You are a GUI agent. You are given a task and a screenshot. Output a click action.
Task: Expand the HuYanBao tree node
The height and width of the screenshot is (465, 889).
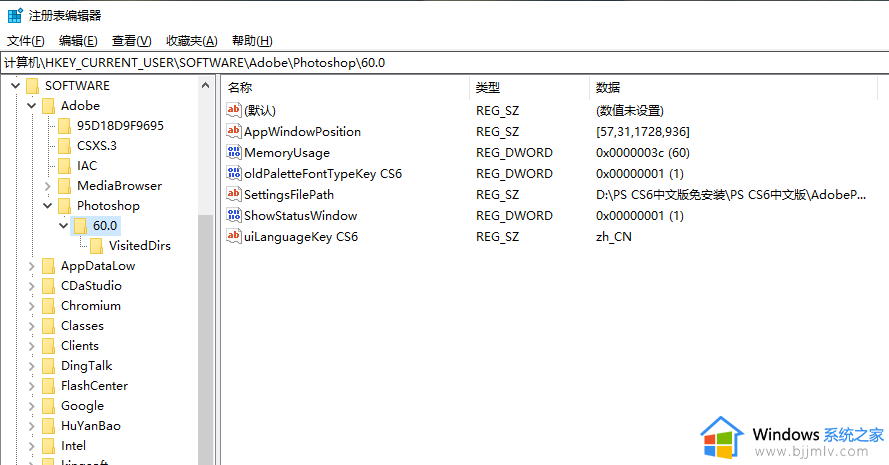point(32,426)
